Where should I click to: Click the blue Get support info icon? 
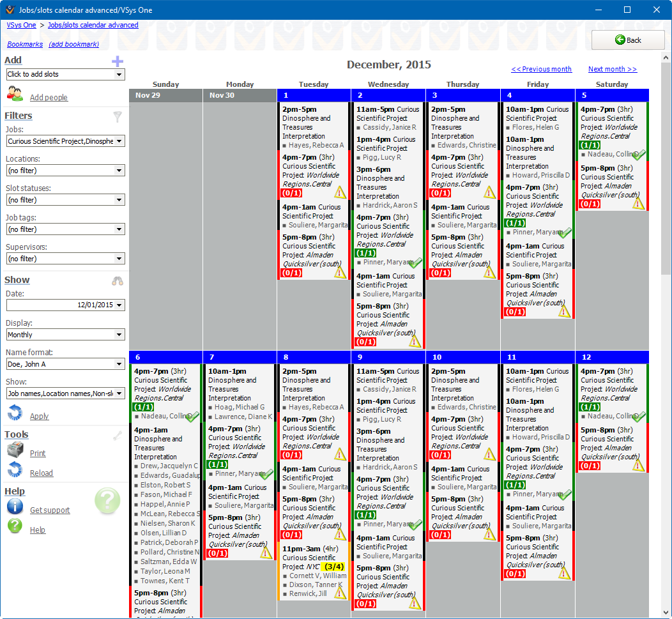15,507
